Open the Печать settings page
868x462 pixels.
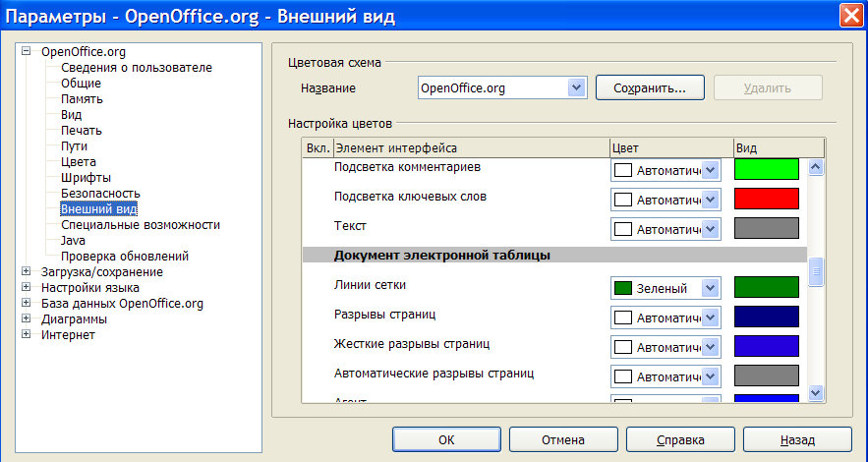(x=82, y=131)
